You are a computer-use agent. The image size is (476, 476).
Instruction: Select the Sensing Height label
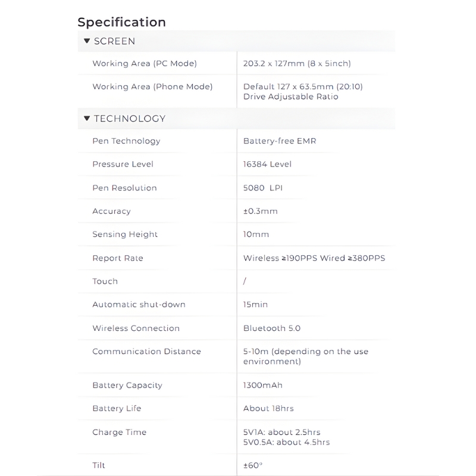[x=125, y=234]
